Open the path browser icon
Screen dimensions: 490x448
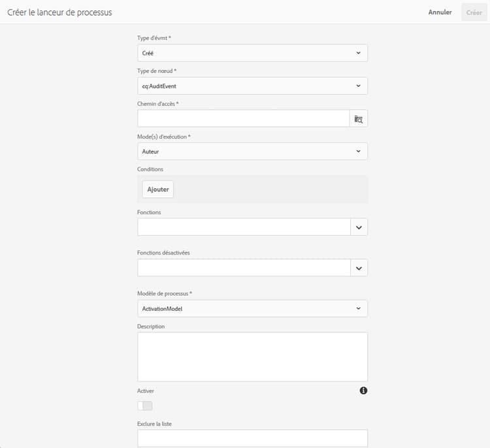pos(359,119)
